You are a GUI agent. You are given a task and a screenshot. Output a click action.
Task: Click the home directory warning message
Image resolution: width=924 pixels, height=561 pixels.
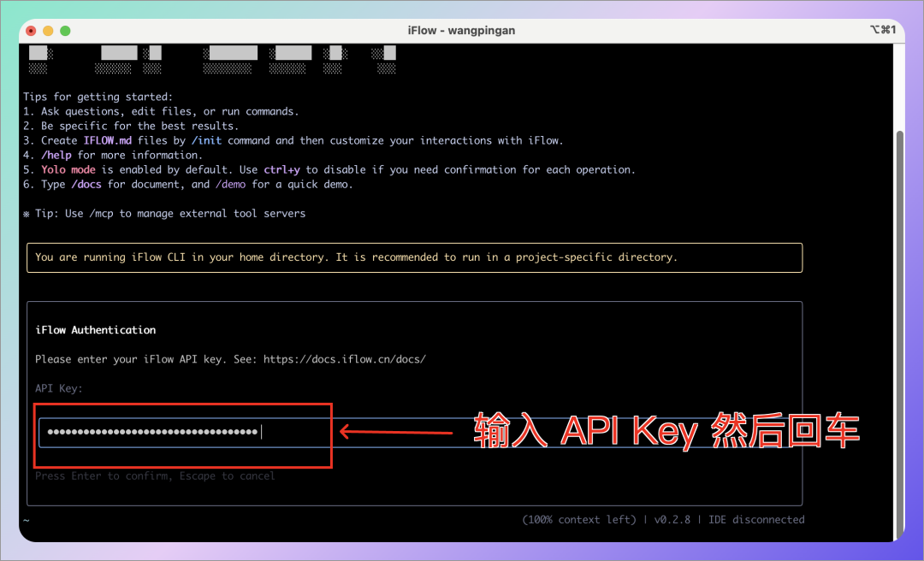(415, 257)
